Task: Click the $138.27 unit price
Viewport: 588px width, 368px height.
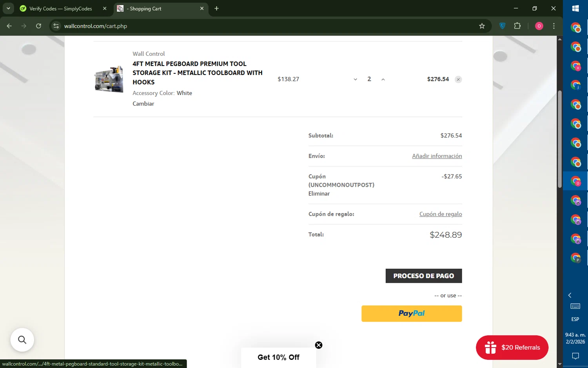Action: [x=289, y=79]
